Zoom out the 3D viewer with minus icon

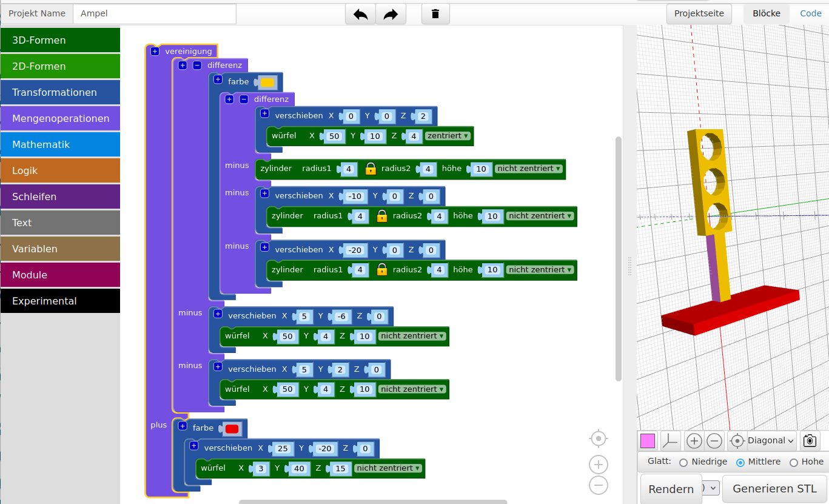point(714,441)
